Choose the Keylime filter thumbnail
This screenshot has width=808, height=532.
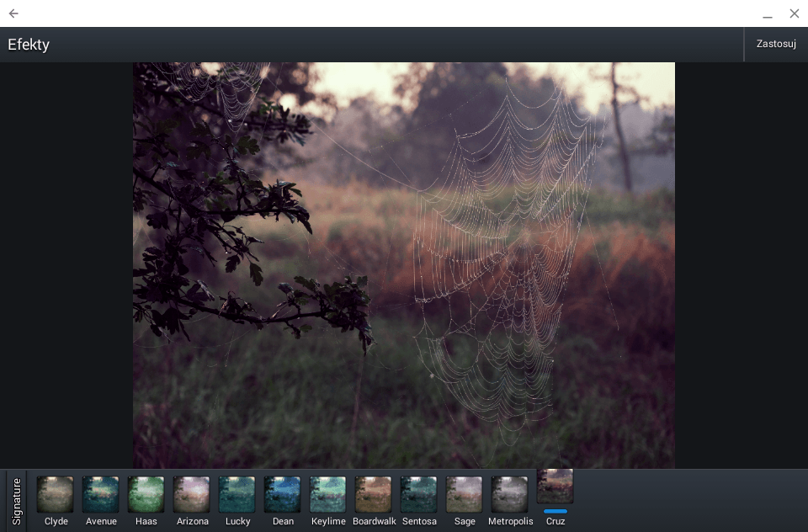[327, 494]
